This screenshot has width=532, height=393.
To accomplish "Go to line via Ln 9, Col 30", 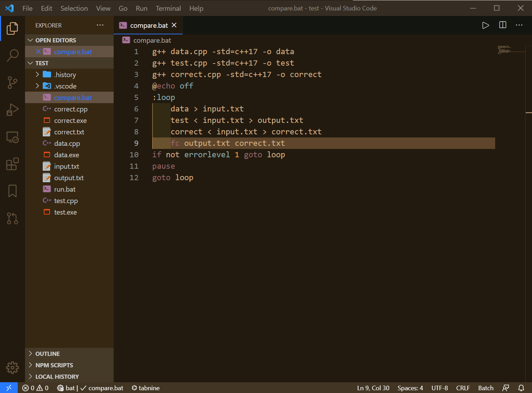I will tap(373, 388).
